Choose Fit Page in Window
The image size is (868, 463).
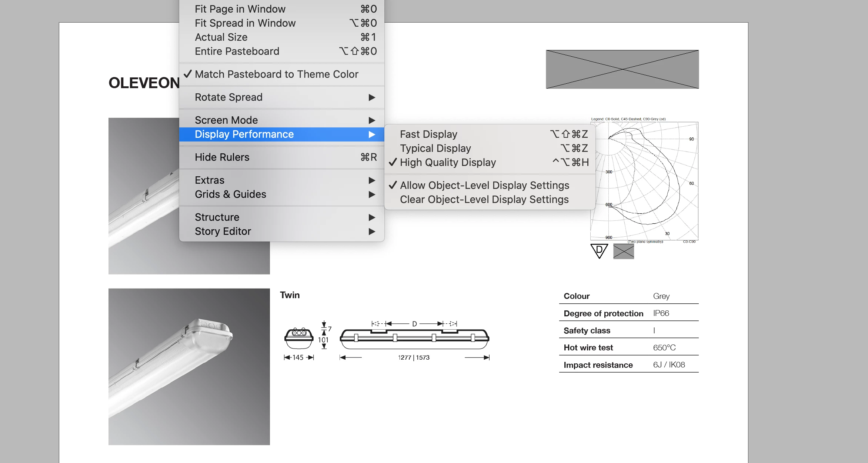pyautogui.click(x=240, y=9)
